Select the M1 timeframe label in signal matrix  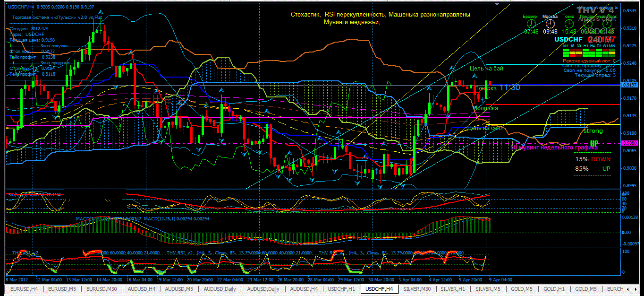coord(566,46)
